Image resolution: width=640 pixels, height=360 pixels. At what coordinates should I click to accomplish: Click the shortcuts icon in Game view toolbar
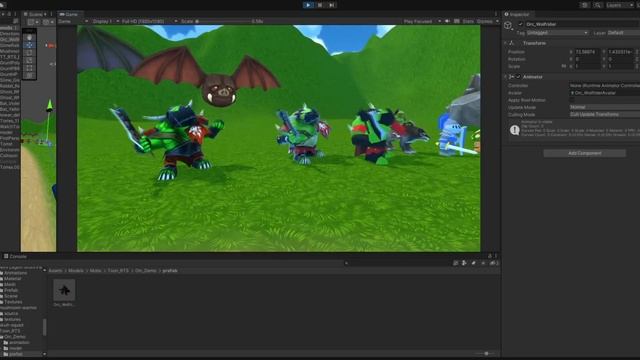click(457, 21)
